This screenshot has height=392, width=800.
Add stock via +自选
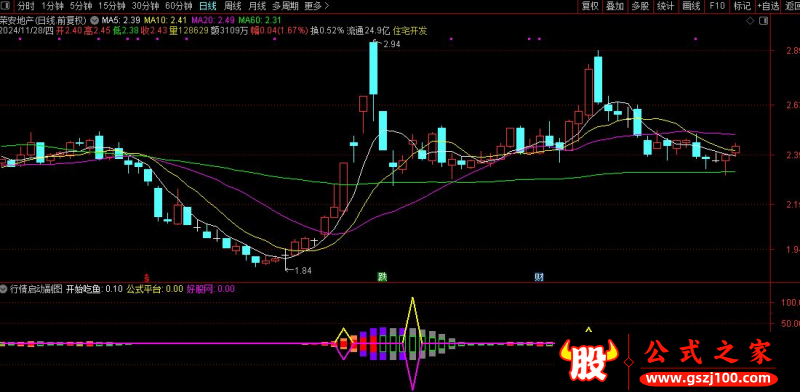pos(768,6)
